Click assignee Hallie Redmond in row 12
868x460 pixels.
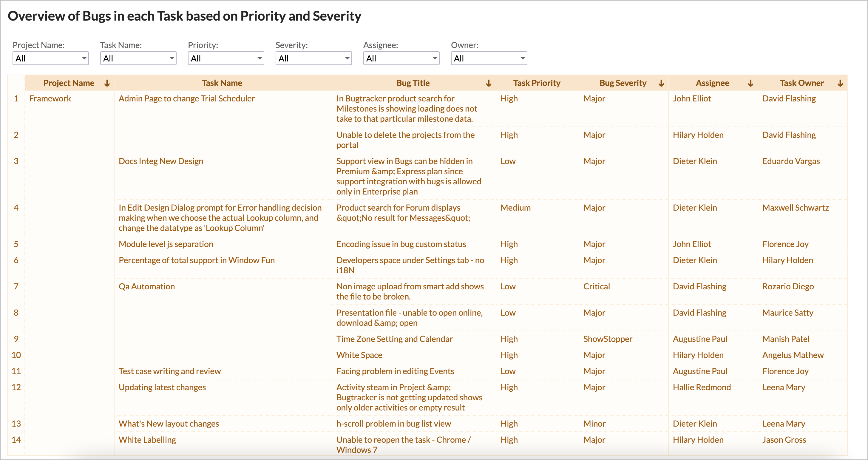pyautogui.click(x=702, y=387)
